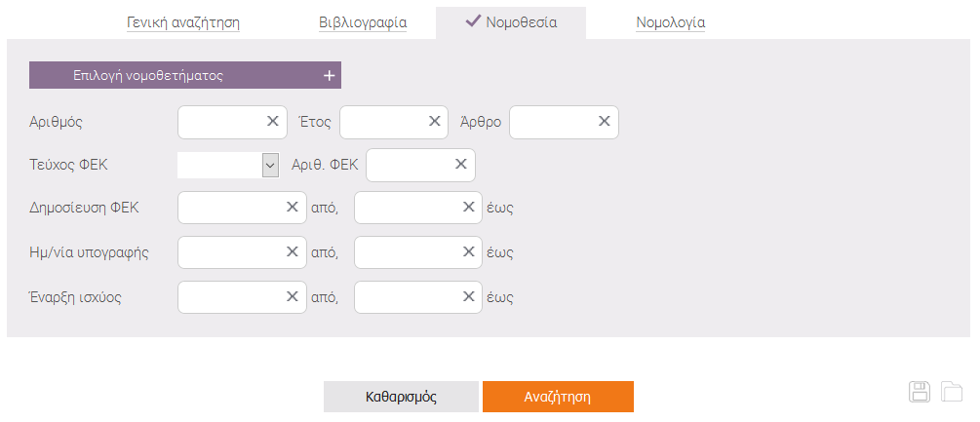This screenshot has width=980, height=422.
Task: Clear the Άρθρο field using the X
Action: (x=605, y=122)
